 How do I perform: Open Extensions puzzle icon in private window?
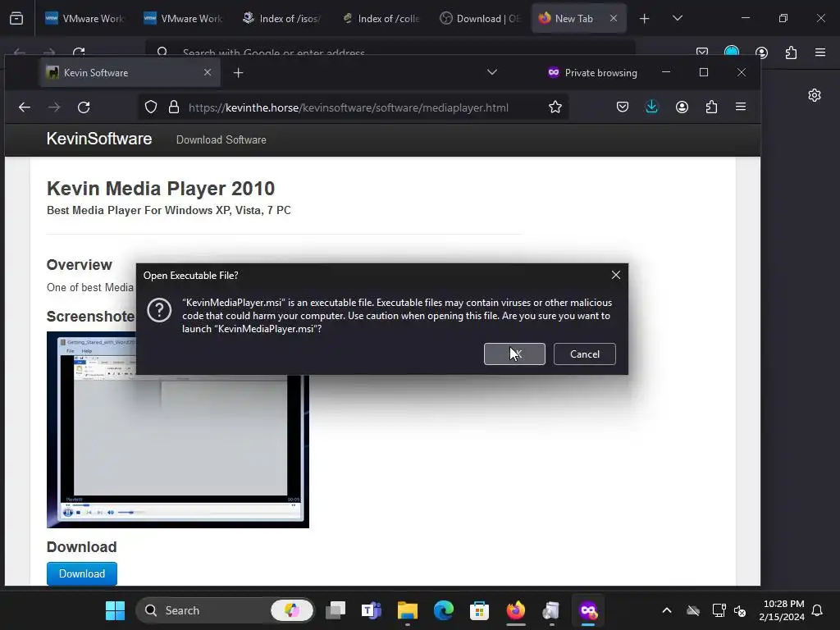[x=711, y=107]
